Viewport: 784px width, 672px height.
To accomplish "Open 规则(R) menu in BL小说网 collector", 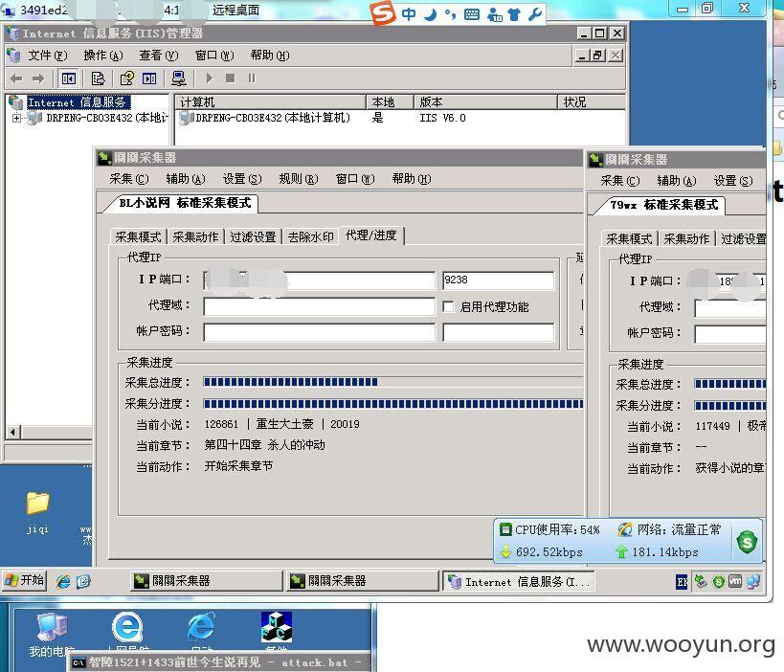I will coord(299,179).
